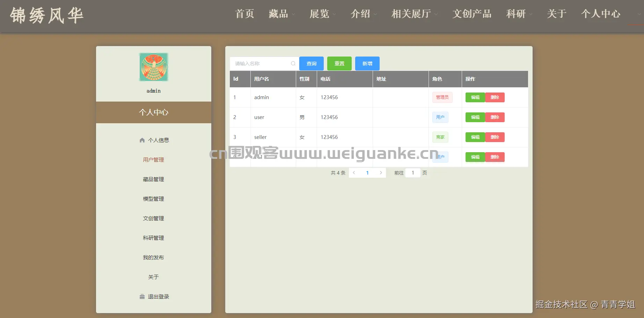This screenshot has width=644, height=318.
Task: Click the admin user avatar image
Action: pyautogui.click(x=153, y=67)
